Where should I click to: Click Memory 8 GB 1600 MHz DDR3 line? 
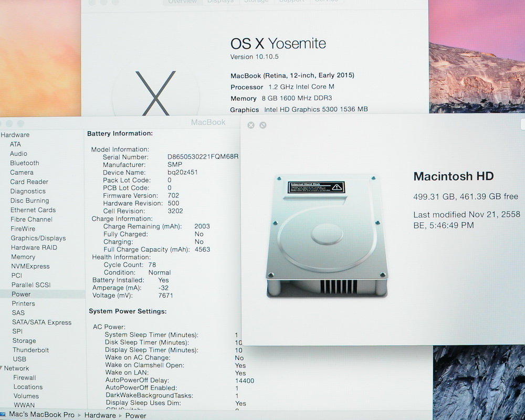(x=281, y=98)
